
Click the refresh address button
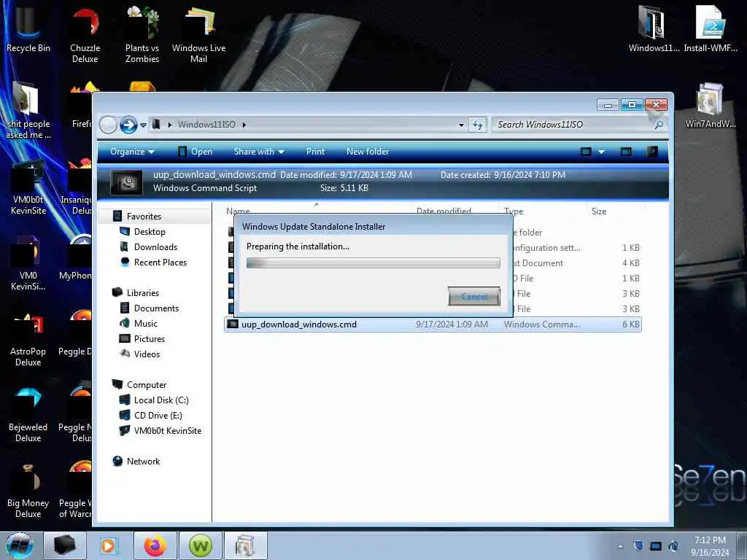[x=477, y=125]
